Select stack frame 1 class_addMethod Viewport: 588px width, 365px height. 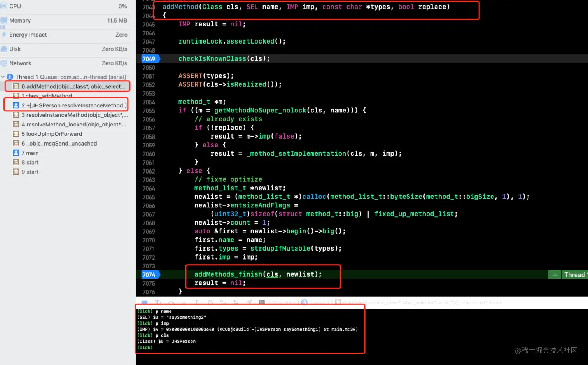click(x=47, y=96)
